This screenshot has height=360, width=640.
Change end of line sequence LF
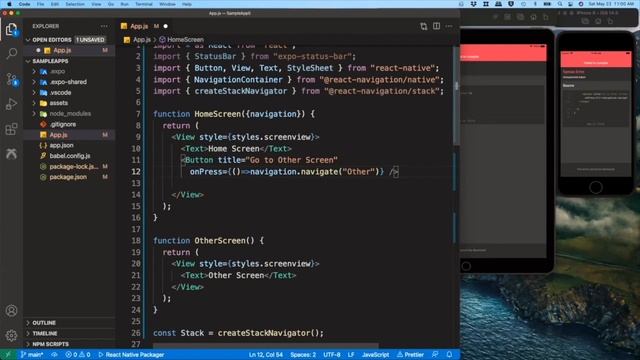click(x=351, y=355)
